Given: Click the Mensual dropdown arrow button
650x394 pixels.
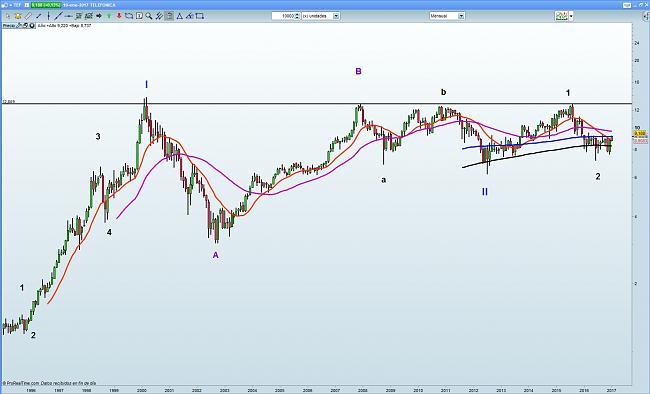Looking at the screenshot, I should 461,16.
